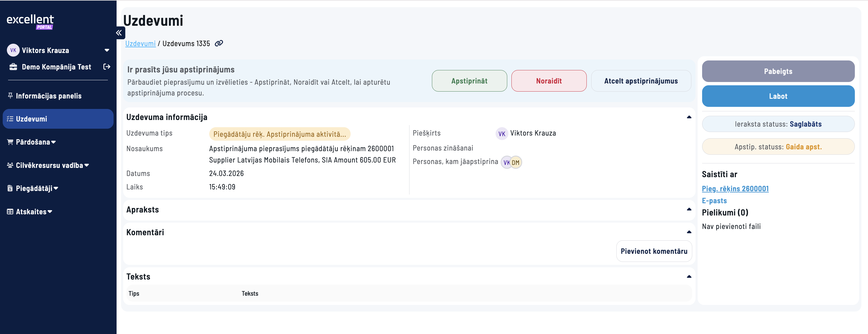Collapse the sidebar with double-chevron icon
Viewport: 868px width, 334px height.
(119, 33)
